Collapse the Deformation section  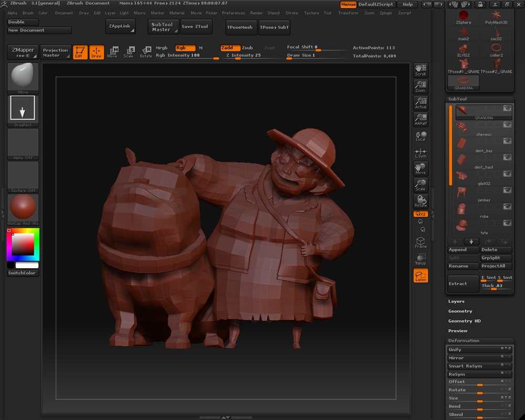(x=464, y=341)
